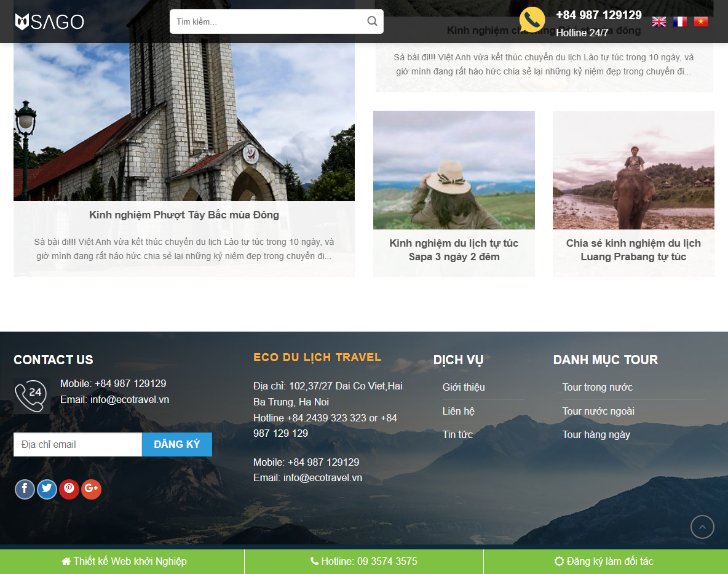Select the Vietnamese flag
This screenshot has width=728, height=574.
point(700,21)
